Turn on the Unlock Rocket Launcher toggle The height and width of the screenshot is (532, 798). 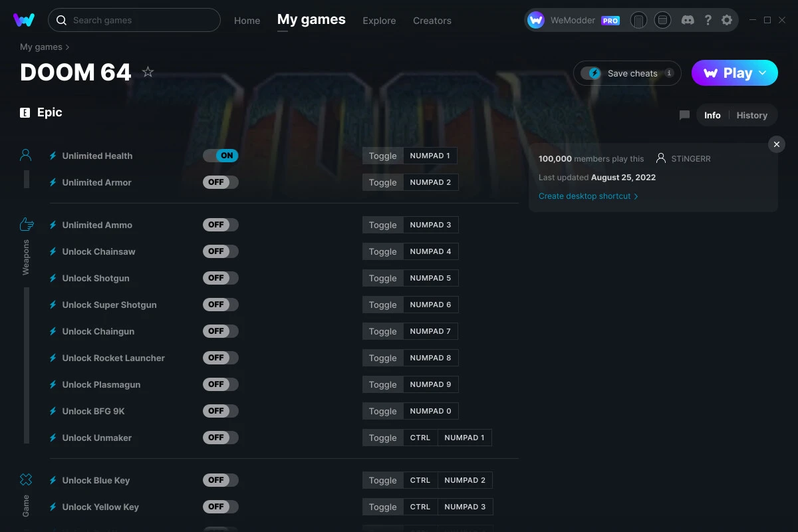pyautogui.click(x=221, y=358)
